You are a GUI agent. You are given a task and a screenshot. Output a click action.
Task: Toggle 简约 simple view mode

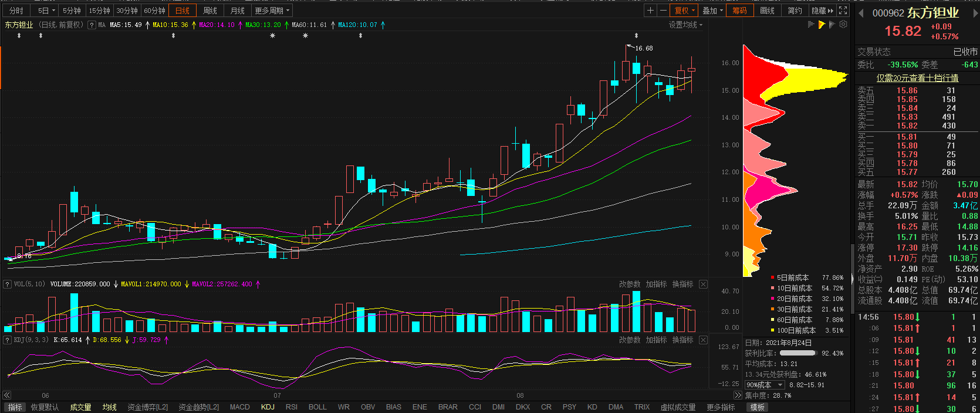pyautogui.click(x=795, y=11)
